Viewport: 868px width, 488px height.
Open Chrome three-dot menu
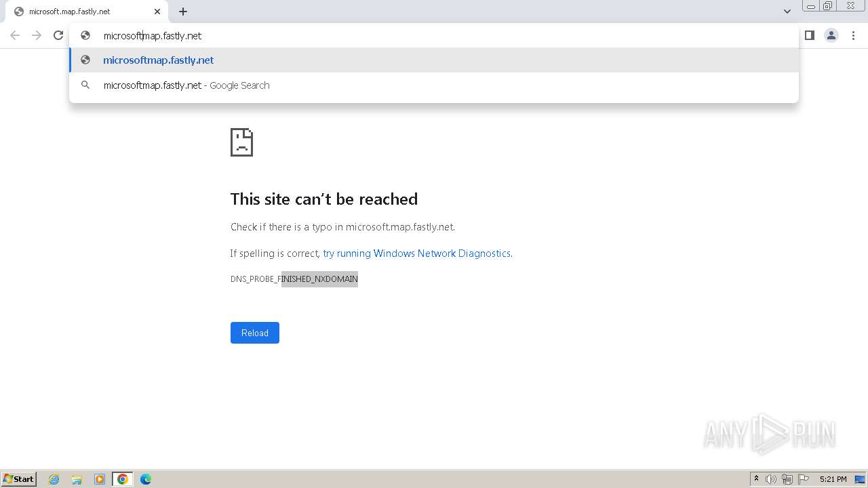853,35
